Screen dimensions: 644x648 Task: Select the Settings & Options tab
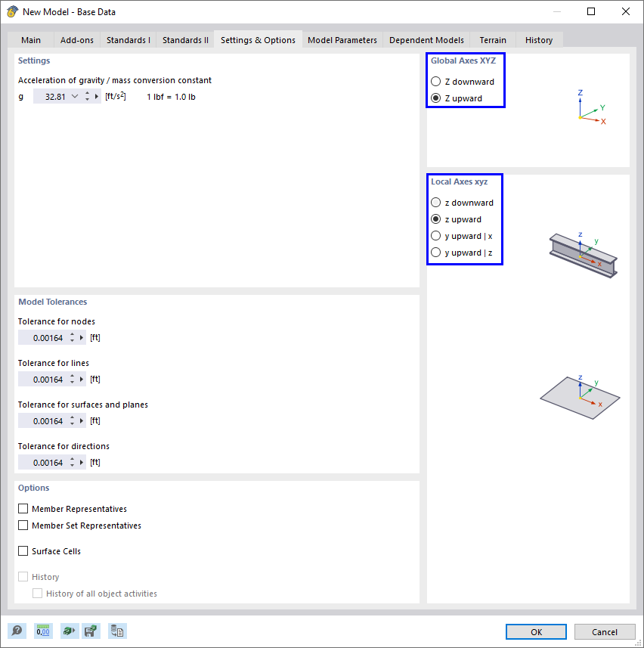click(x=258, y=39)
